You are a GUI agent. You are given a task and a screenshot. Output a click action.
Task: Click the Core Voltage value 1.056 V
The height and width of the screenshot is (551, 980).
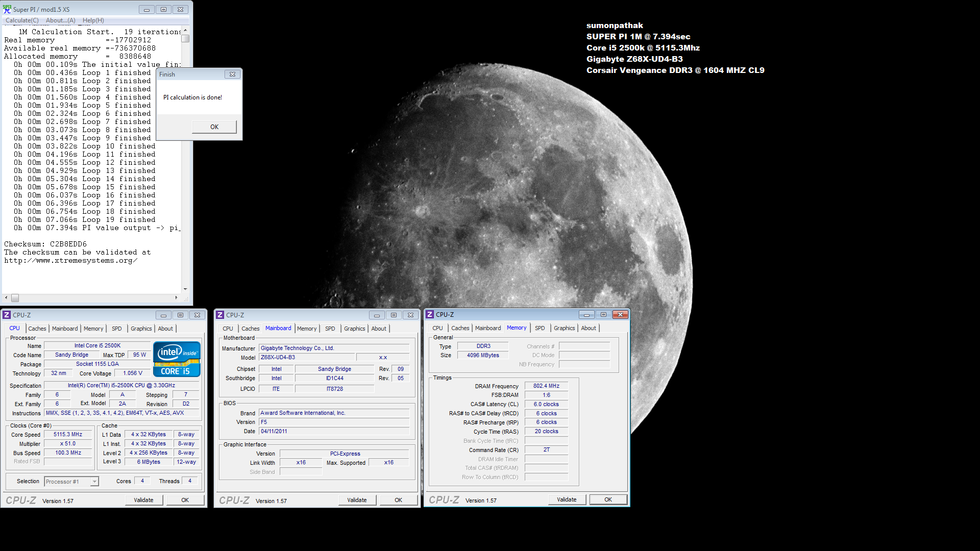133,373
